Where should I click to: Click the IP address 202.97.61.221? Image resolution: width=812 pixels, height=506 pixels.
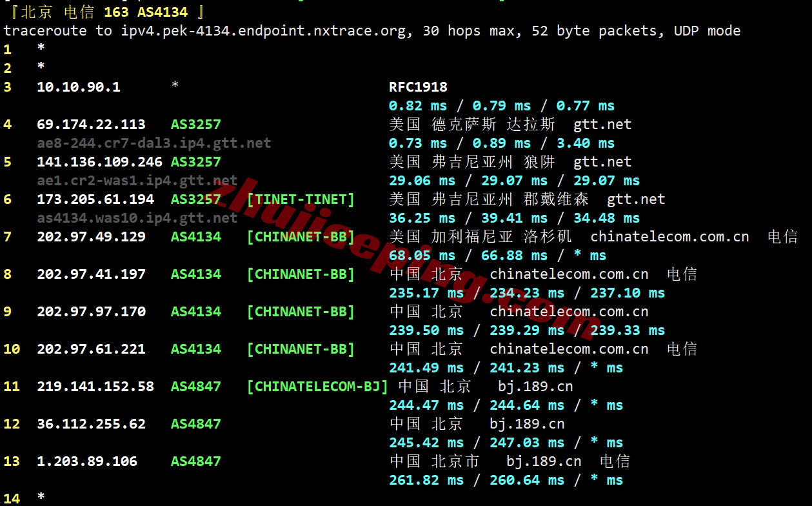(x=91, y=349)
